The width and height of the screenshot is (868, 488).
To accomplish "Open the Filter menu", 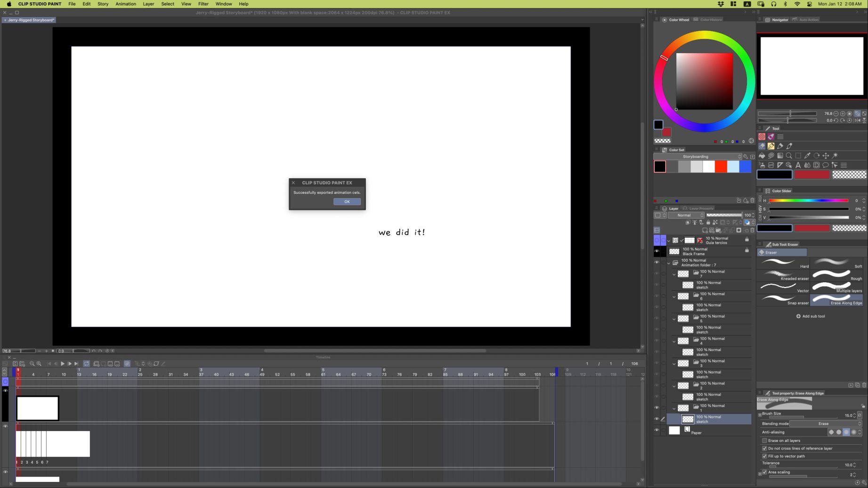I will tap(203, 4).
